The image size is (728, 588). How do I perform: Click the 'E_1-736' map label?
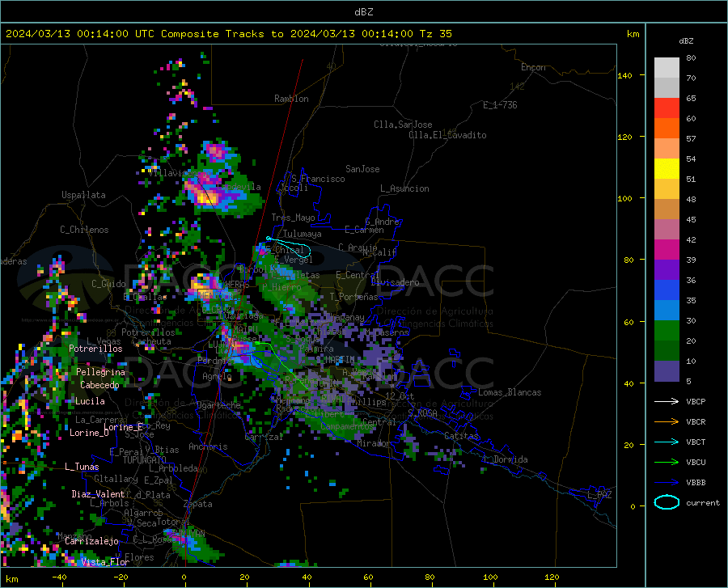(x=500, y=105)
